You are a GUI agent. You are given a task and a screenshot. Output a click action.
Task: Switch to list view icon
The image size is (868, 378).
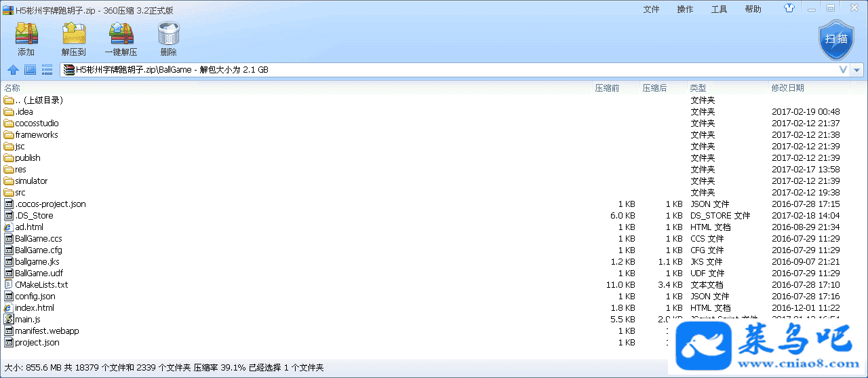47,69
